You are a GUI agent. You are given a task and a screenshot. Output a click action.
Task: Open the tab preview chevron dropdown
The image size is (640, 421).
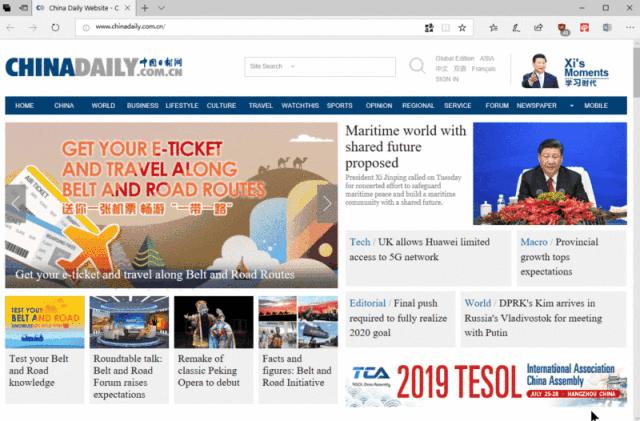click(161, 8)
